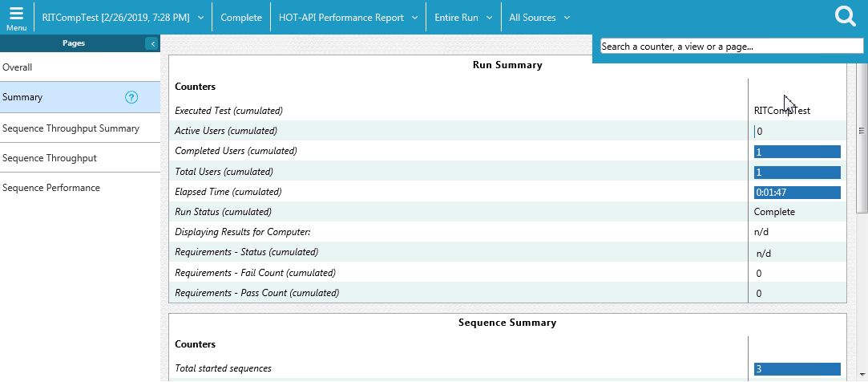Open the All Sources dropdown
The image size is (868, 382).
(x=539, y=18)
